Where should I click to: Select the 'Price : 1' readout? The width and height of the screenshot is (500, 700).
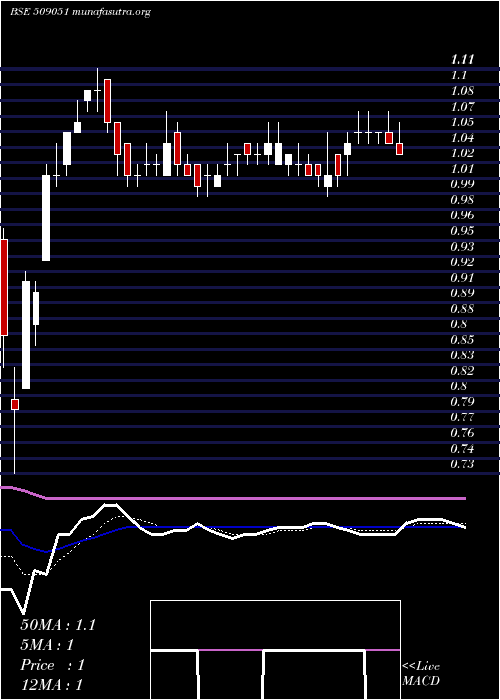(52, 665)
